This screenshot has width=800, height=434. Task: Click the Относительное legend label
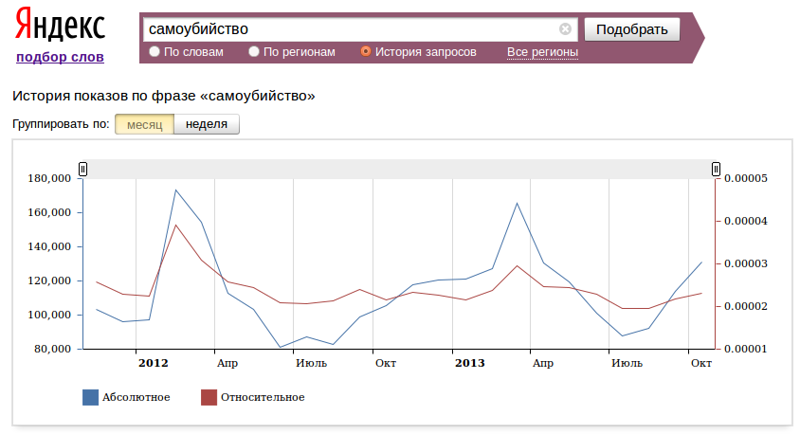pyautogui.click(x=261, y=398)
